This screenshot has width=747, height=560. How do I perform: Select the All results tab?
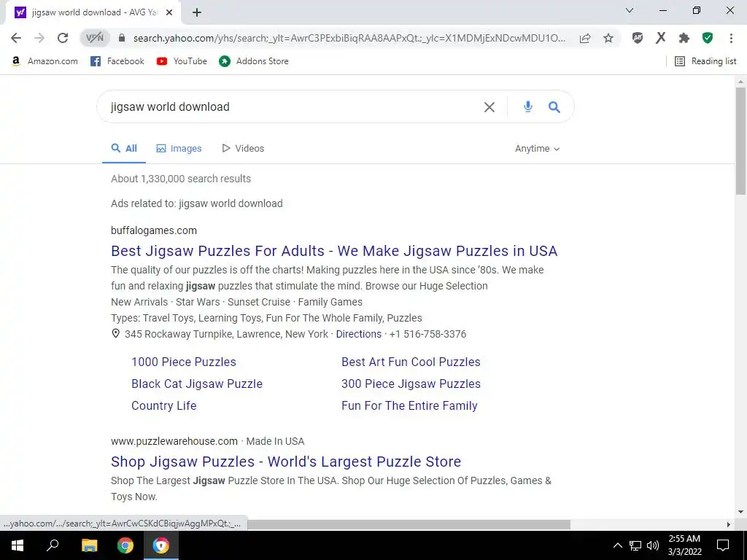point(124,149)
